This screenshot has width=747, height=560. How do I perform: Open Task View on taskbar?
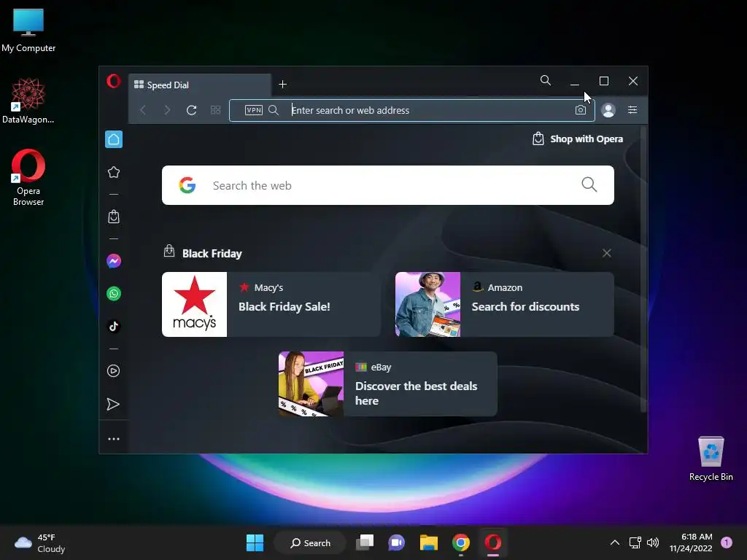[365, 542]
